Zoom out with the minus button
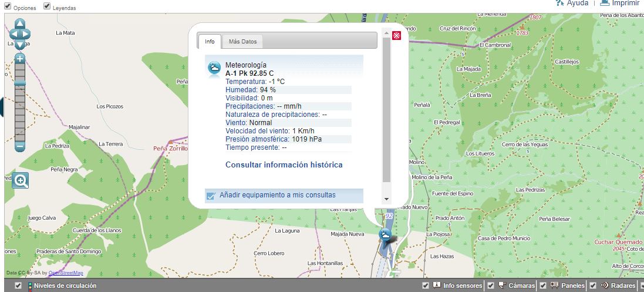Image resolution: width=644 pixels, height=292 pixels. click(x=20, y=146)
